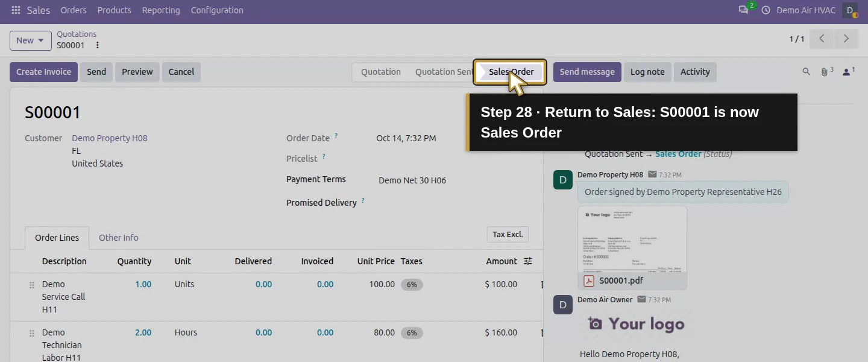Click Promised Delivery help question mark
The image size is (868, 362).
coord(363,201)
